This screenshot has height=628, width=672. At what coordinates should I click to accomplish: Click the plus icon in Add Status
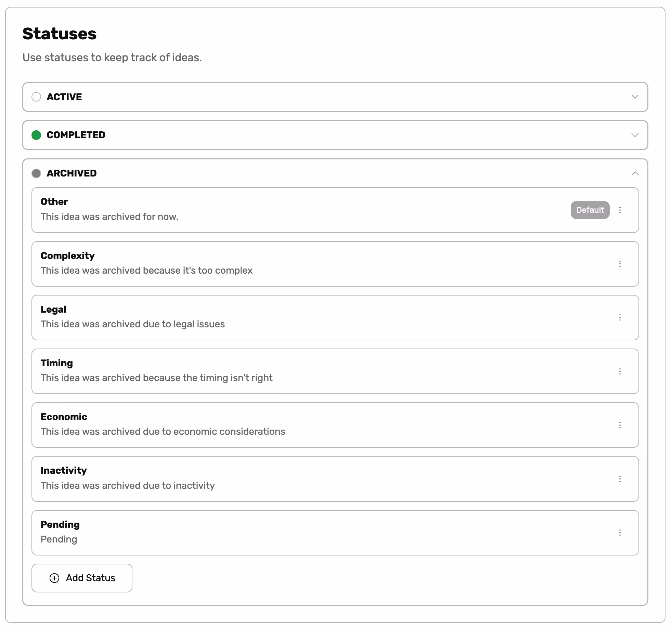coord(54,578)
